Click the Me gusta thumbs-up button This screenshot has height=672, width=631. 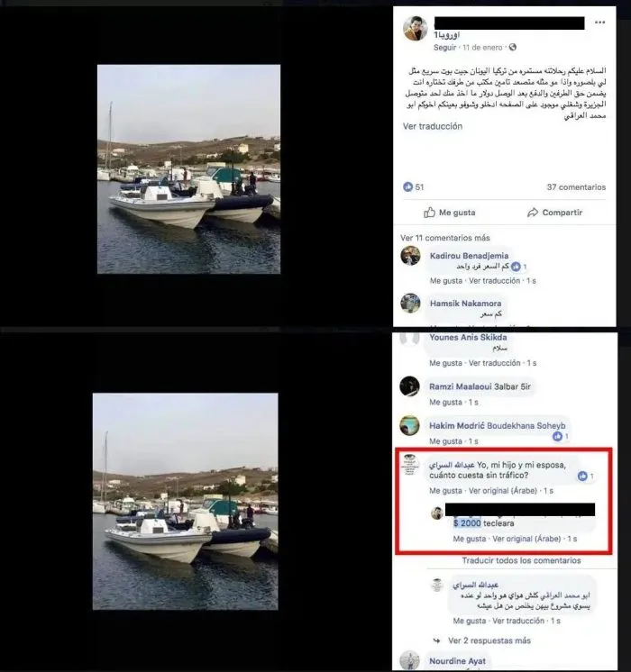click(450, 213)
